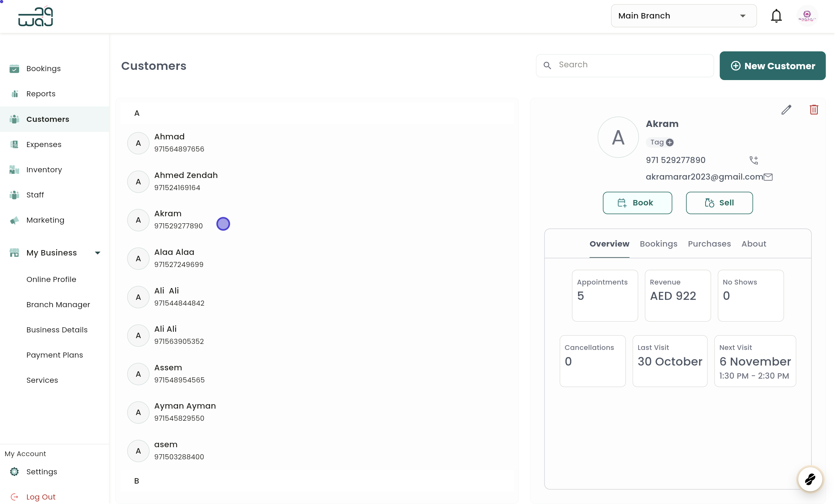The width and height of the screenshot is (835, 504).
Task: Open Inventory in the sidebar
Action: (44, 169)
